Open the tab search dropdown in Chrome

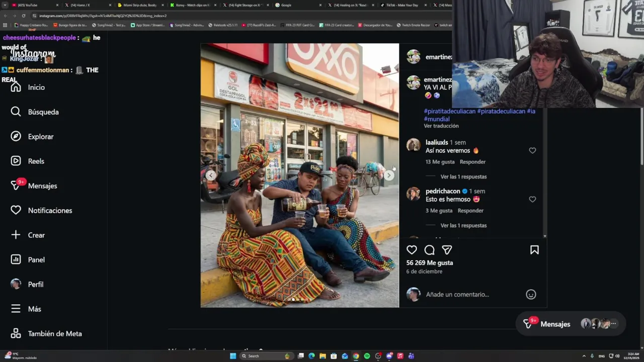point(5,5)
